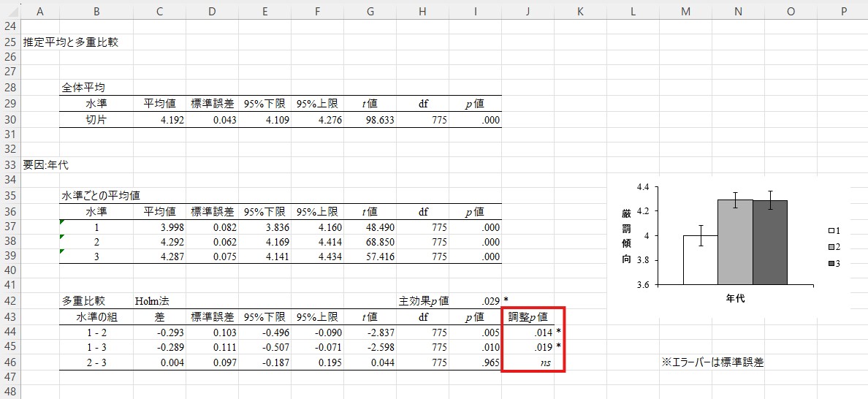The image size is (868, 399).
Task: Select row 44 header
Action: coord(9,332)
